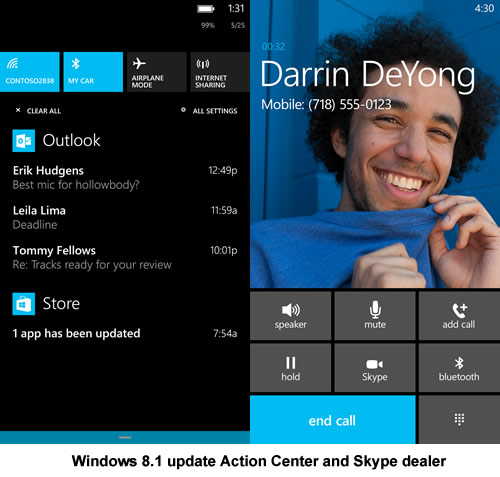Tap Darrin DeYong caller name
This screenshot has height=477, width=500.
368,76
